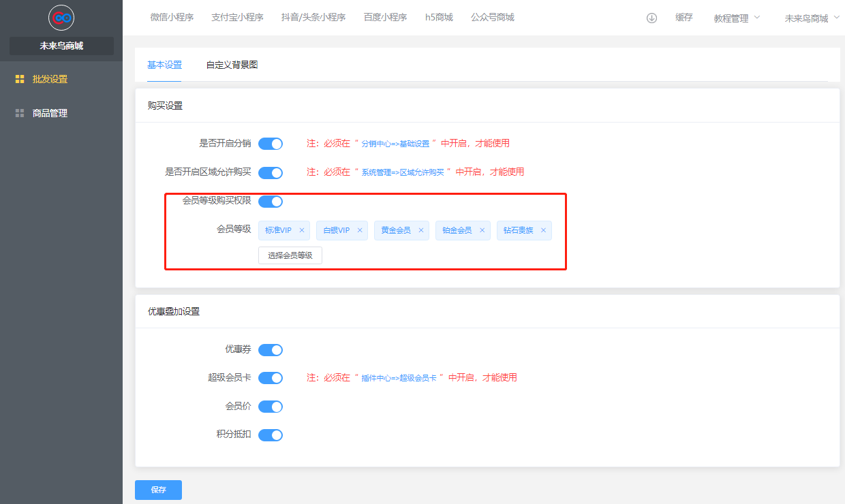
Task: Switch to the 自定义背景图 tab
Action: click(232, 65)
